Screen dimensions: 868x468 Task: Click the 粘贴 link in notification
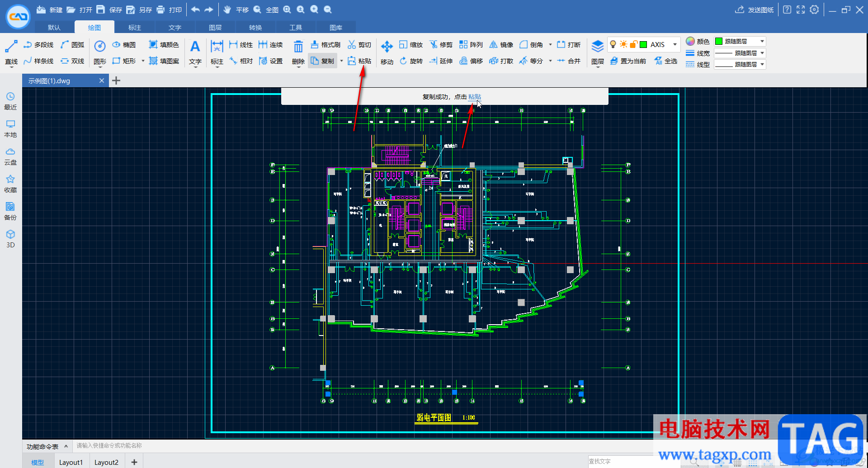pos(475,97)
